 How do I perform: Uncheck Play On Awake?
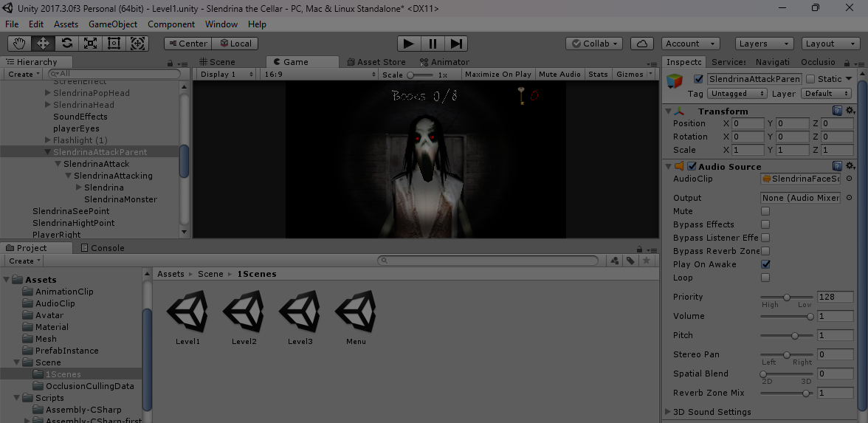(765, 264)
